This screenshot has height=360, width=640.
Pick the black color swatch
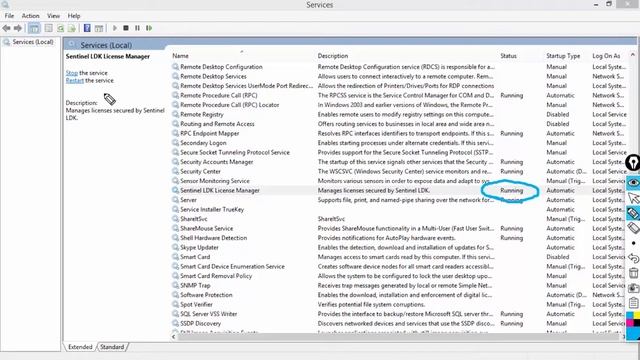pyautogui.click(x=637, y=323)
